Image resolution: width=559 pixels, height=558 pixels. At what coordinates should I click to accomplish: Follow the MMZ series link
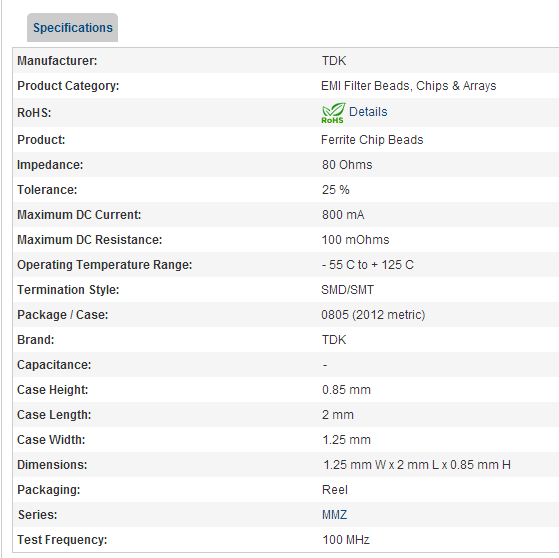point(334,515)
